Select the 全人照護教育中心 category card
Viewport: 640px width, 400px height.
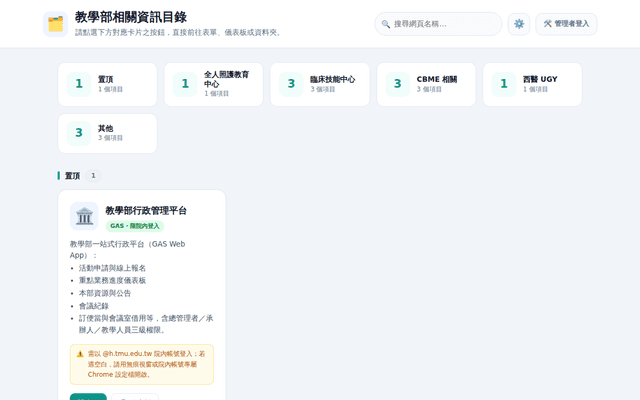click(x=213, y=84)
